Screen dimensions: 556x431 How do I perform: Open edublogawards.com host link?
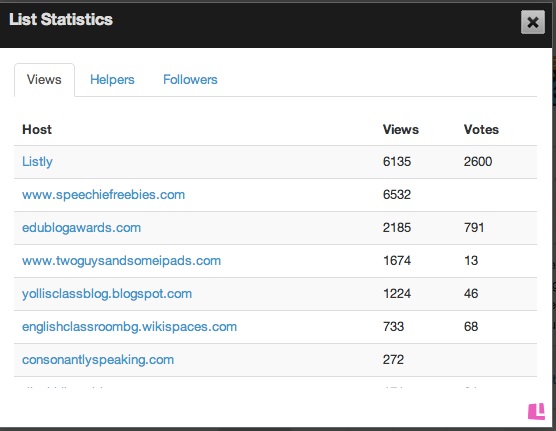[x=81, y=227]
